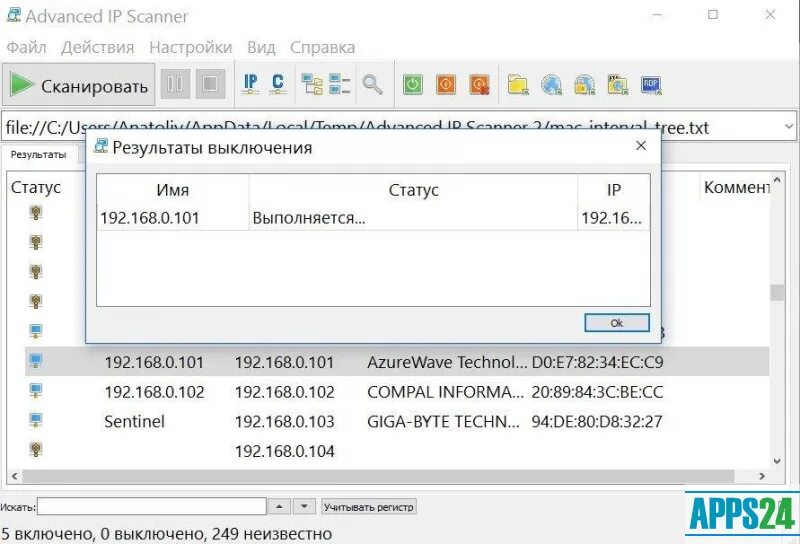Open the shared folder explorer icon
This screenshot has height=544, width=800.
pyautogui.click(x=518, y=85)
